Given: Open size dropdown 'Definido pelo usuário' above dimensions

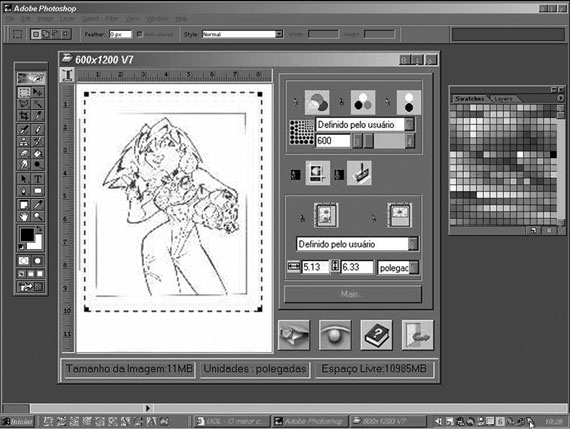Looking at the screenshot, I should pyautogui.click(x=357, y=244).
